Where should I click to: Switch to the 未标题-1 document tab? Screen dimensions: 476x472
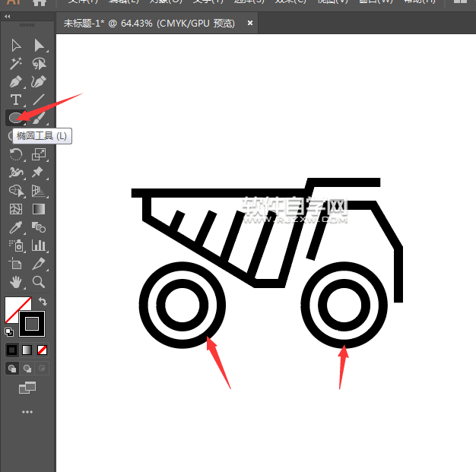coord(150,24)
